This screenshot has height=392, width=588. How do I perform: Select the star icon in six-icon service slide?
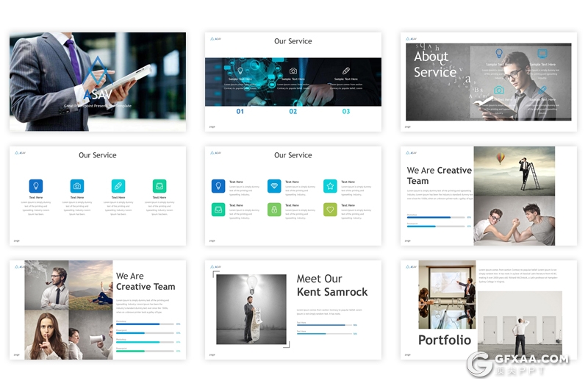tap(330, 186)
